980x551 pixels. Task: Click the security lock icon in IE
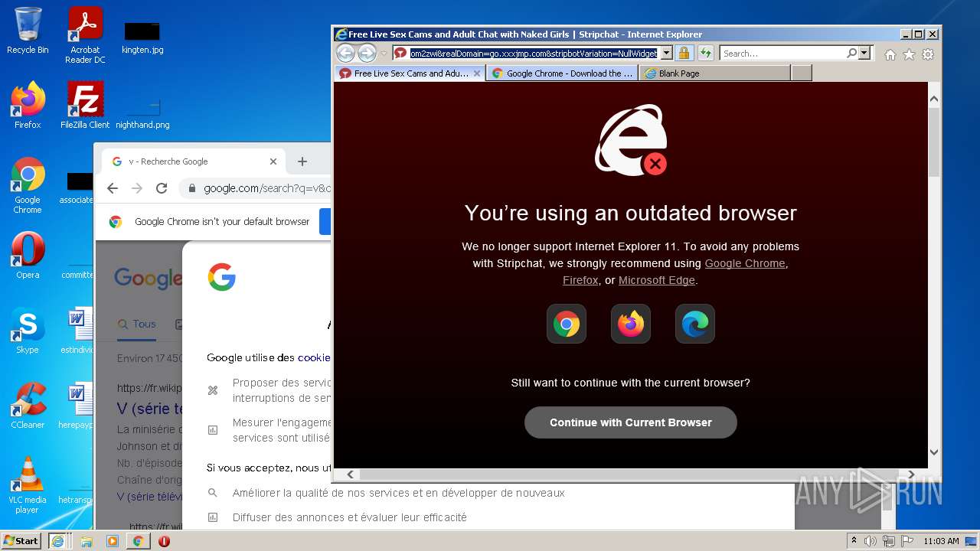[684, 53]
